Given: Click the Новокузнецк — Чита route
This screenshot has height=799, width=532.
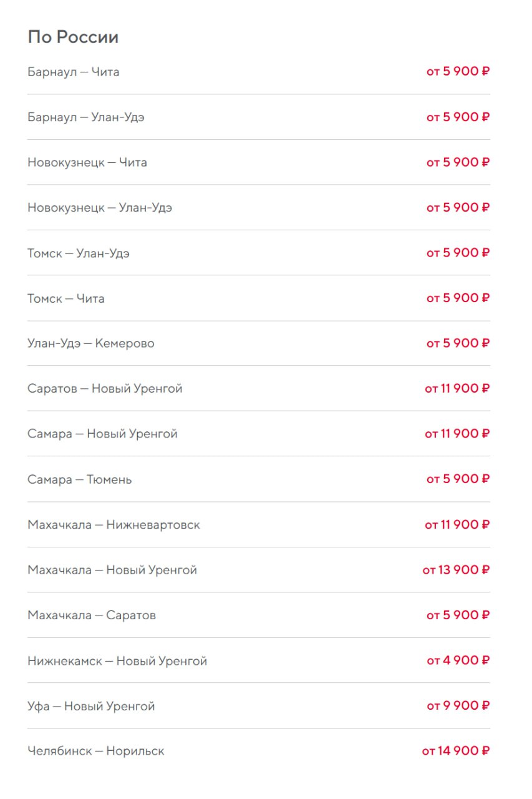Looking at the screenshot, I should coord(87,162).
